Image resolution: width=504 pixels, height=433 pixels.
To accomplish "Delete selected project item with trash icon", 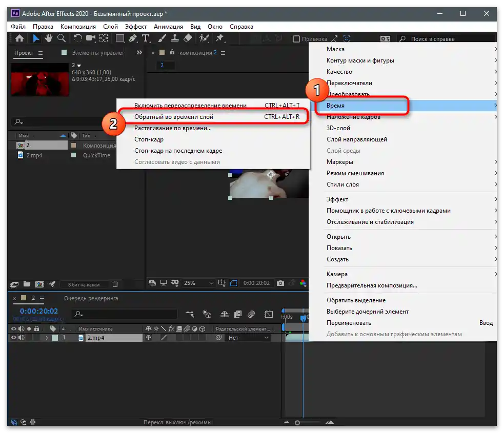I will click(x=115, y=284).
